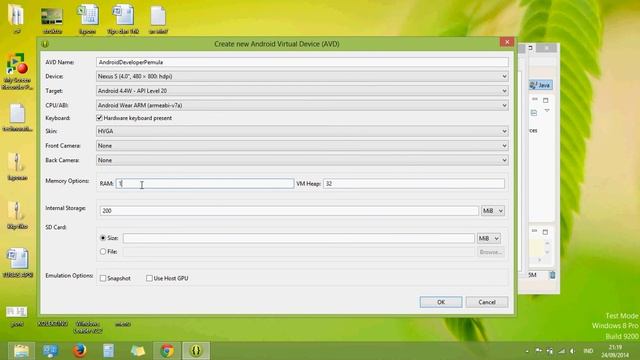Close the Create new AVD dialog

click(507, 42)
